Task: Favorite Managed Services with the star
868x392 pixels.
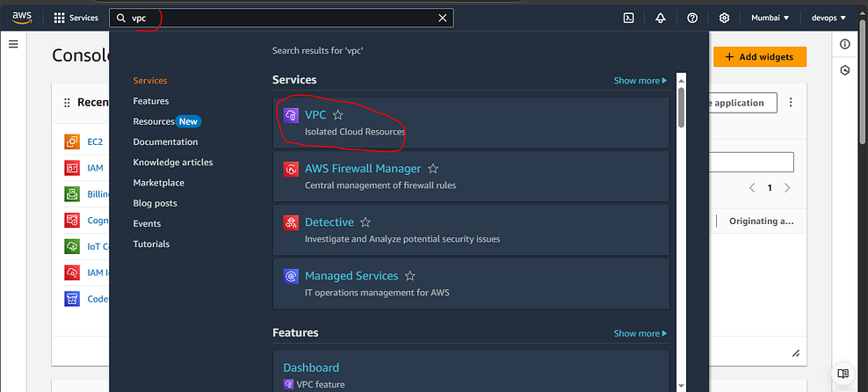Action: pyautogui.click(x=409, y=276)
